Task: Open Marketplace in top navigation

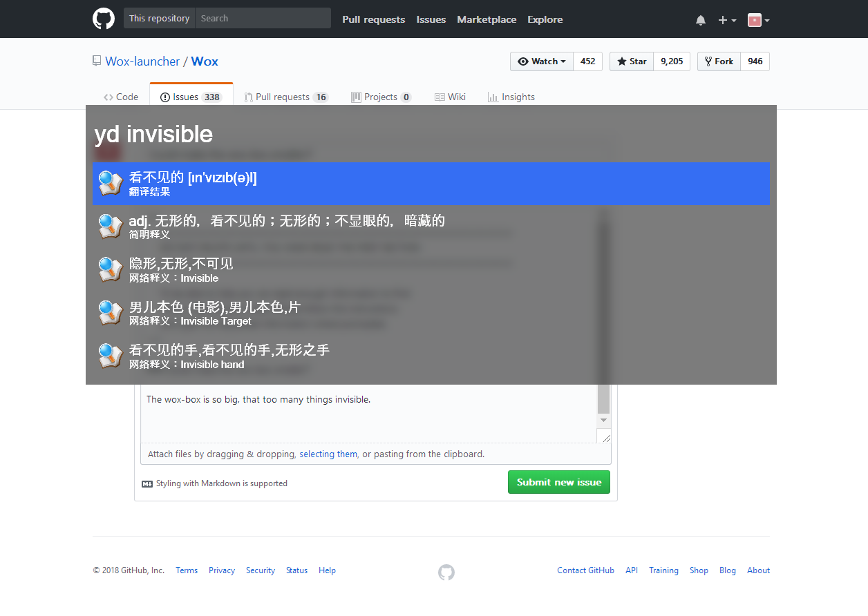Action: tap(487, 19)
